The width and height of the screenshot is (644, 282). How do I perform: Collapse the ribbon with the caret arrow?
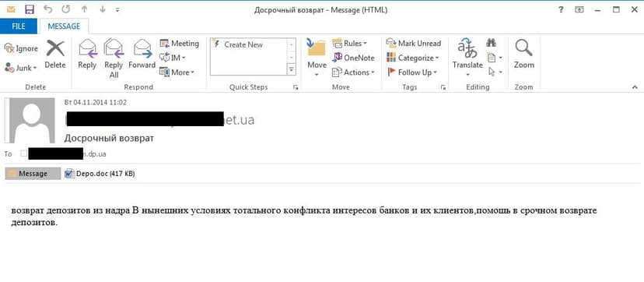(635, 87)
